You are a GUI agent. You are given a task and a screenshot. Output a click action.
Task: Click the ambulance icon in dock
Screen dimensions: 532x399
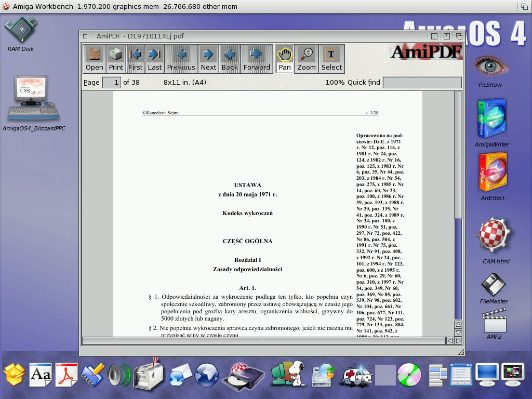point(357,375)
